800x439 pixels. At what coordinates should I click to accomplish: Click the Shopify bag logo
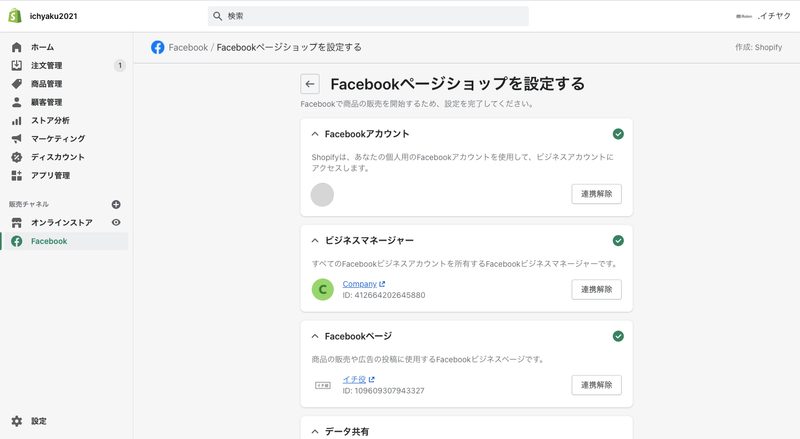click(x=15, y=16)
